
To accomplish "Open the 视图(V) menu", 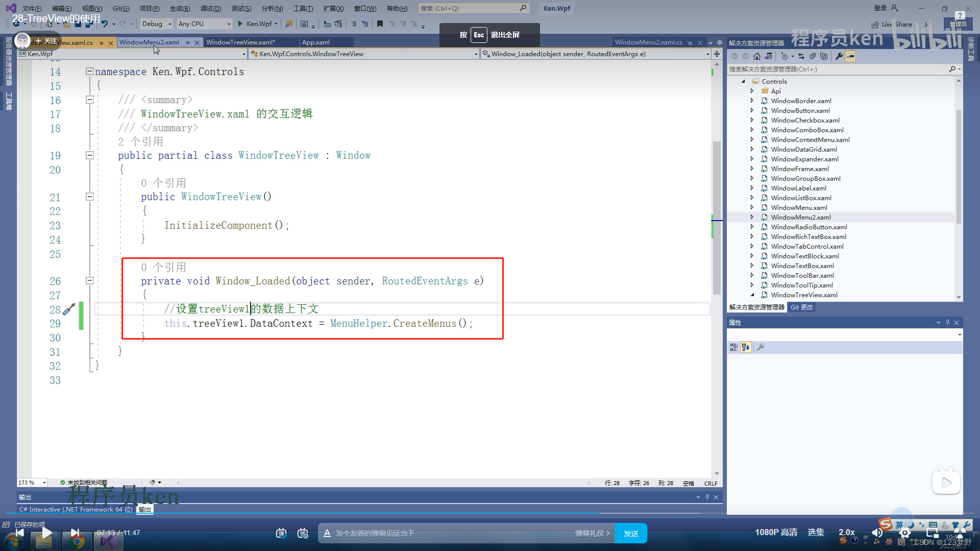I will pos(92,8).
